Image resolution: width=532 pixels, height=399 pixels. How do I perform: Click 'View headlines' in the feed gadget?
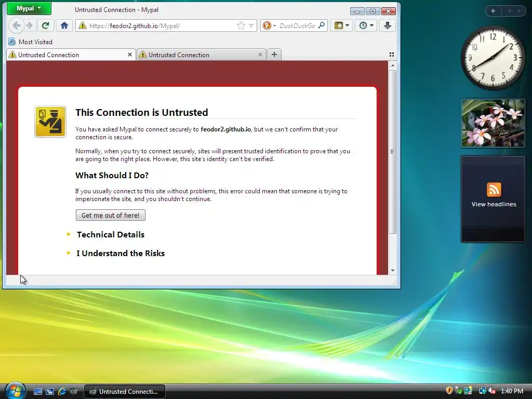(x=494, y=204)
